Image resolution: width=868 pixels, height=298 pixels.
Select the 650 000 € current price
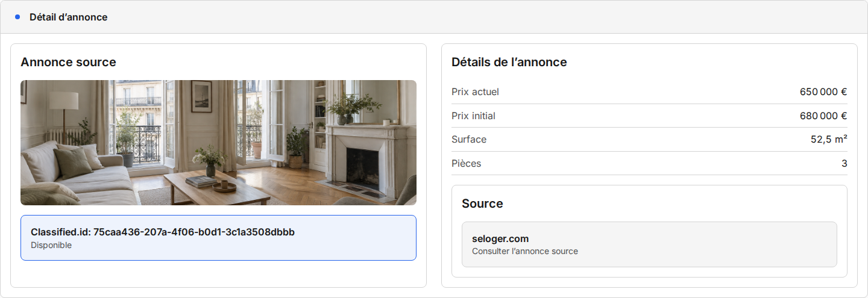823,92
